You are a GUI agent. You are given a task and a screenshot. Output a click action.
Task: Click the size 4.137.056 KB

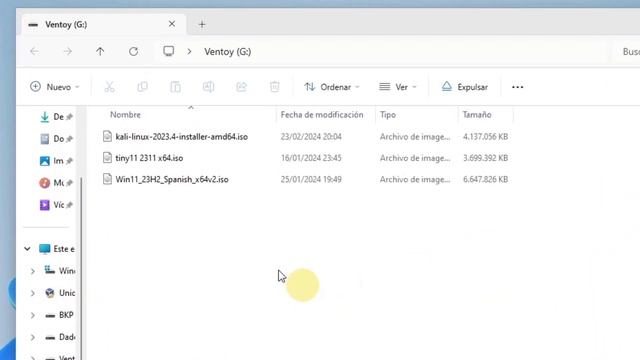coord(485,137)
